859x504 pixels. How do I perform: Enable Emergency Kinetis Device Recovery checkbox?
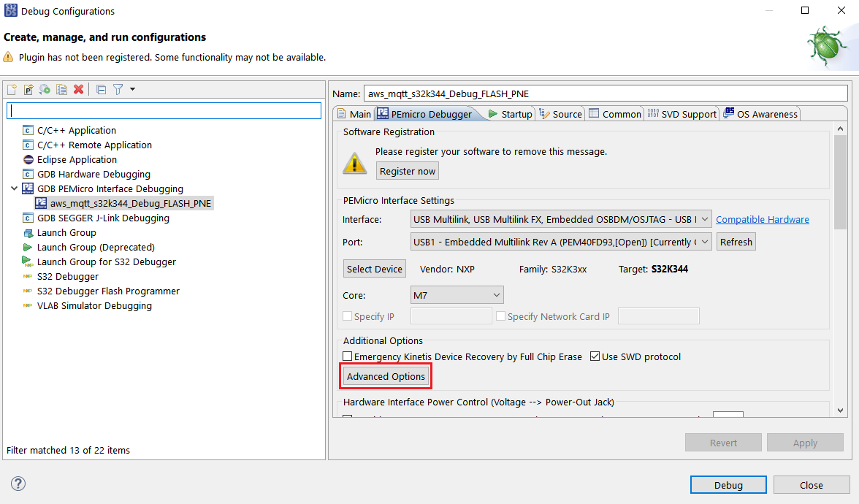pyautogui.click(x=348, y=356)
